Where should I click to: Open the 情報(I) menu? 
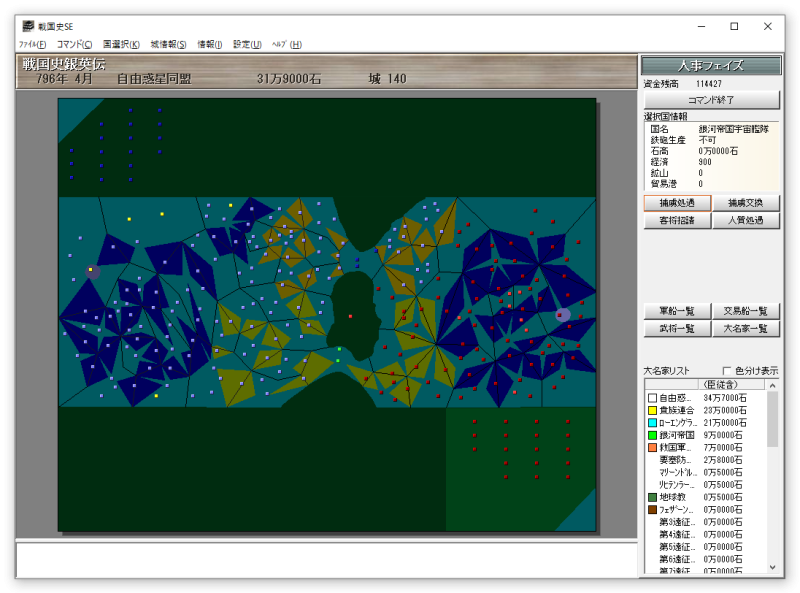(x=210, y=44)
